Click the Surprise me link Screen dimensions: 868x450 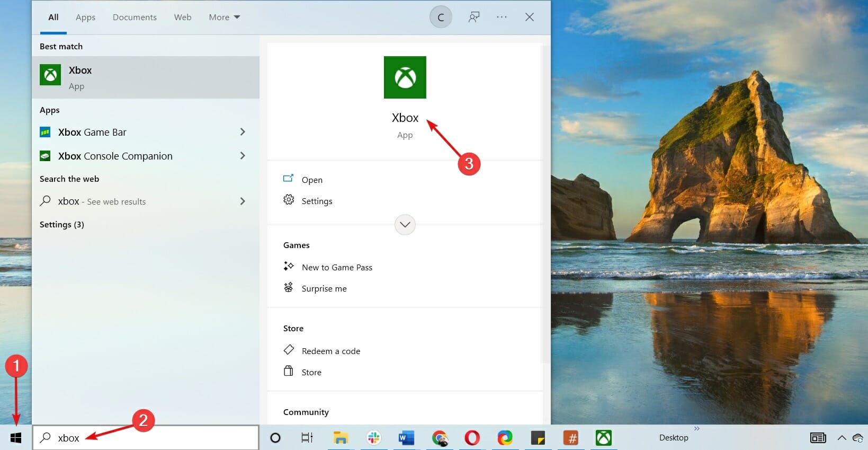coord(324,289)
